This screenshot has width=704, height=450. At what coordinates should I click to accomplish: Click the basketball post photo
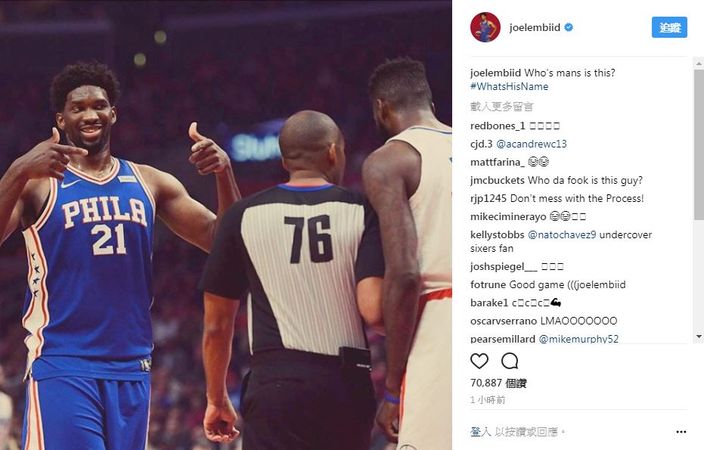tap(226, 225)
